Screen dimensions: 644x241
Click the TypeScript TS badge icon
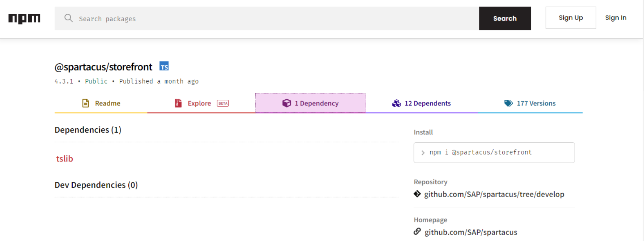[x=164, y=66]
